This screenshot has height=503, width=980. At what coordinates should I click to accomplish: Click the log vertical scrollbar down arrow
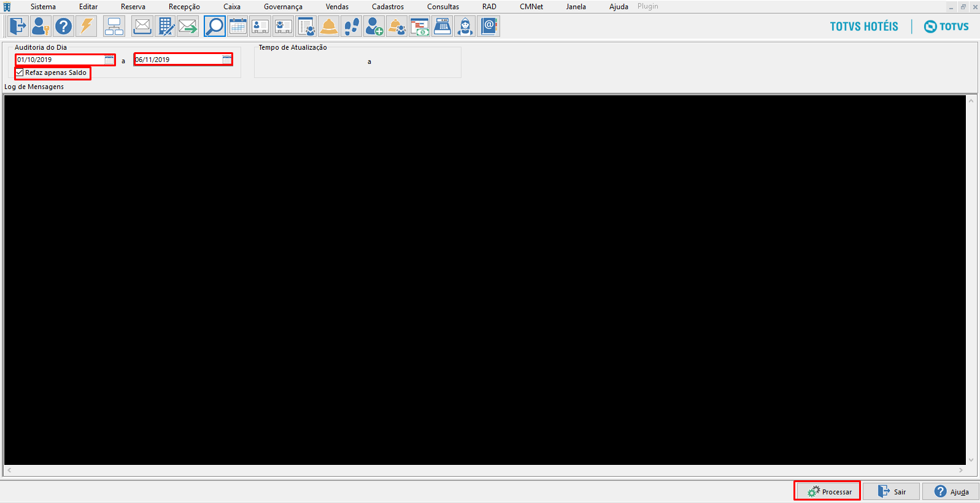971,460
